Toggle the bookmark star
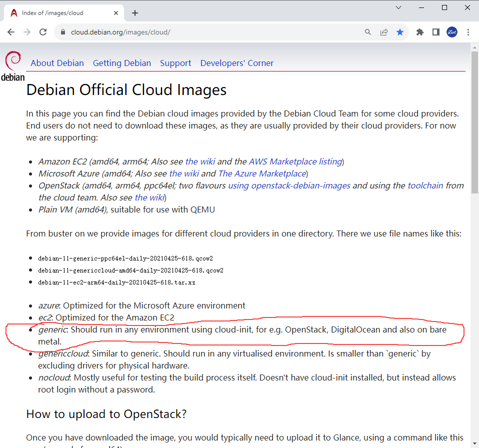Image resolution: width=479 pixels, height=448 pixels. click(x=400, y=32)
